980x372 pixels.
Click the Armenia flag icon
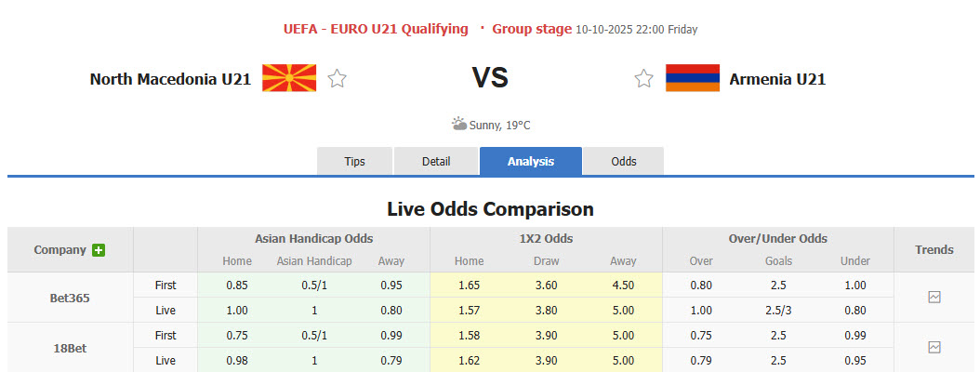(693, 78)
